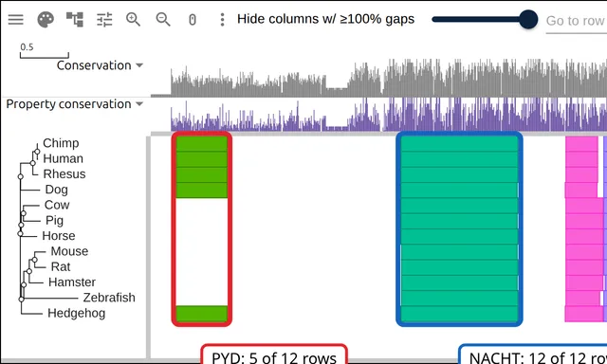Open the three-dot more options menu
This screenshot has width=607, height=364.
tap(222, 19)
